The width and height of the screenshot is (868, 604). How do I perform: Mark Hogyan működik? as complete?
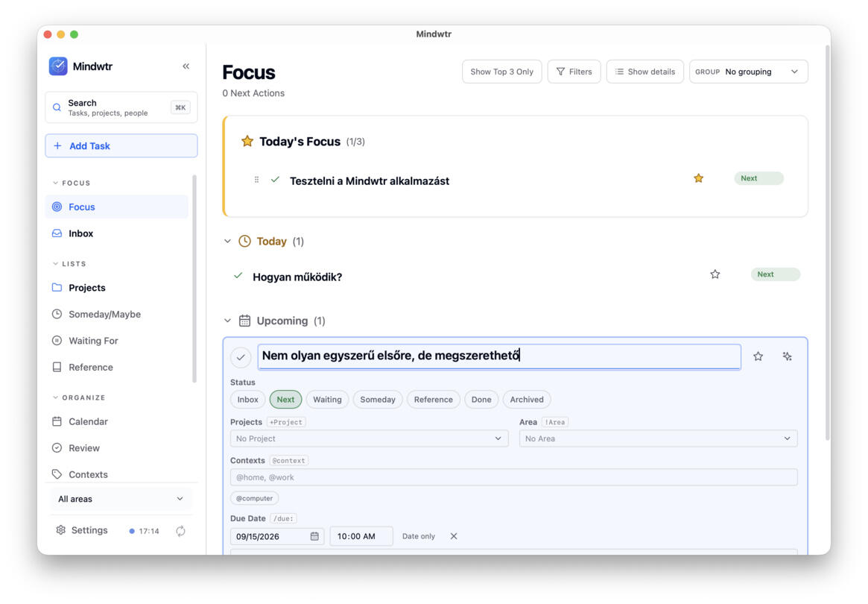coord(238,276)
